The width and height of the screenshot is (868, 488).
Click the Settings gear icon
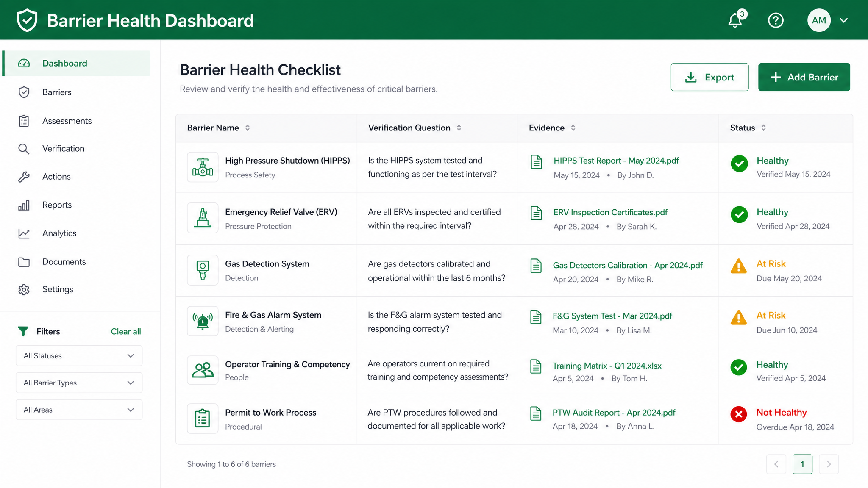coord(24,289)
